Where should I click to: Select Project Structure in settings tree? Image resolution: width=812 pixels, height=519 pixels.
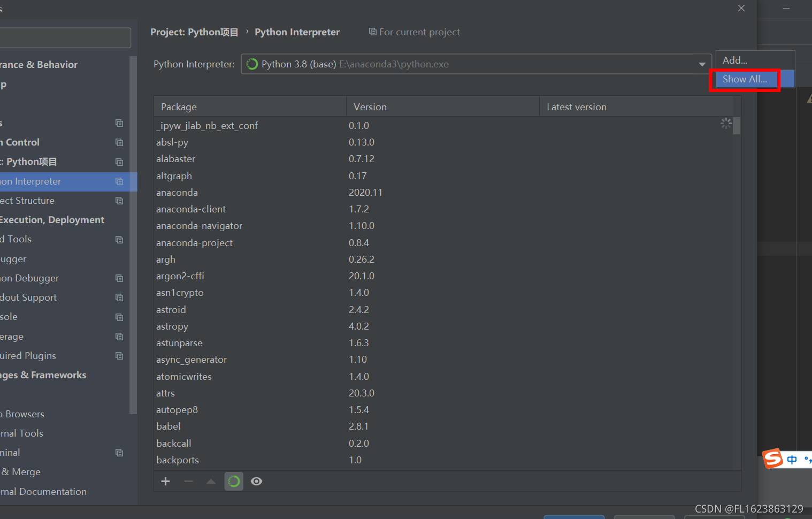(x=64, y=201)
